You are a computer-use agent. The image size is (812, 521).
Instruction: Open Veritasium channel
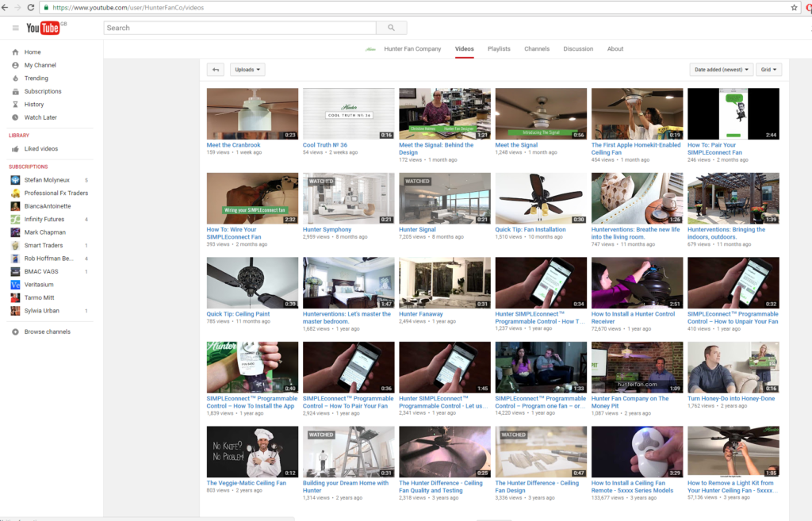[39, 285]
